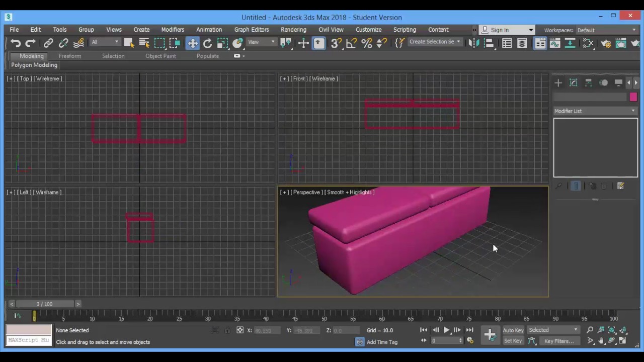
Task: Click the Set Key button
Action: pyautogui.click(x=513, y=341)
